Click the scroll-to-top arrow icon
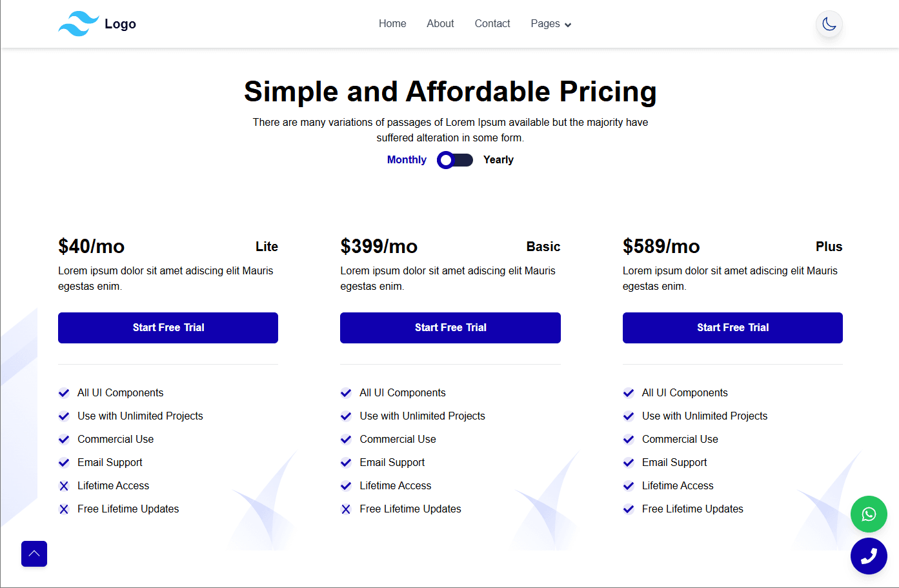This screenshot has width=899, height=588. click(x=34, y=554)
